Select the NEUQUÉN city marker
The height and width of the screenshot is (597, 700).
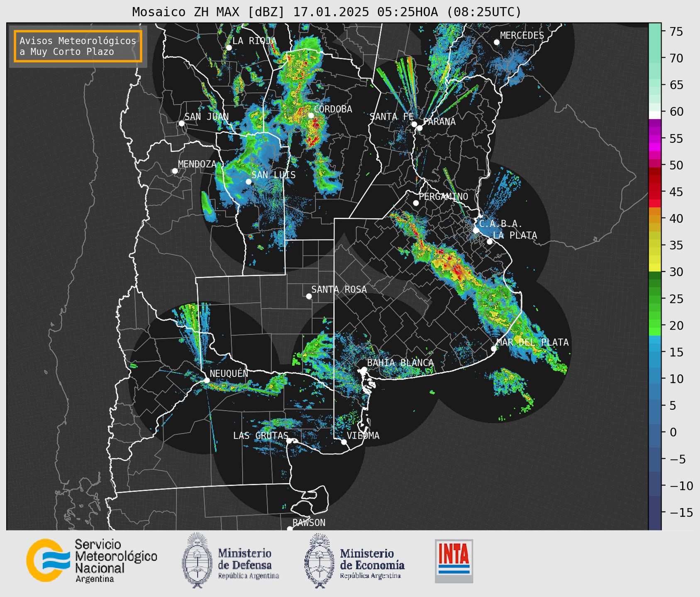point(207,380)
